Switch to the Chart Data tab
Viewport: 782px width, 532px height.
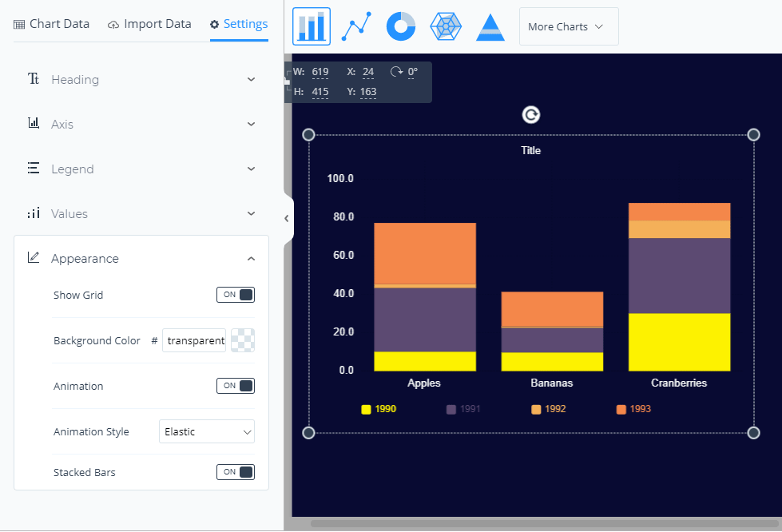(52, 24)
